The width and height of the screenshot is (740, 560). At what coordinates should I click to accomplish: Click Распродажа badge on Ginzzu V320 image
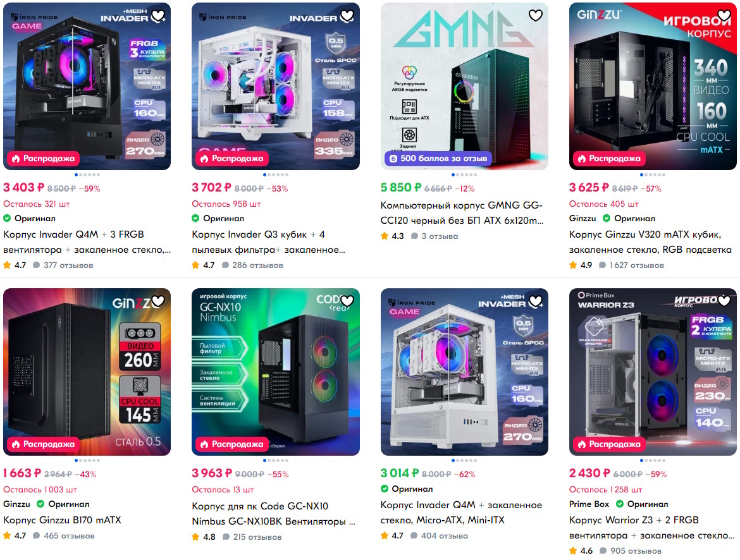[609, 159]
